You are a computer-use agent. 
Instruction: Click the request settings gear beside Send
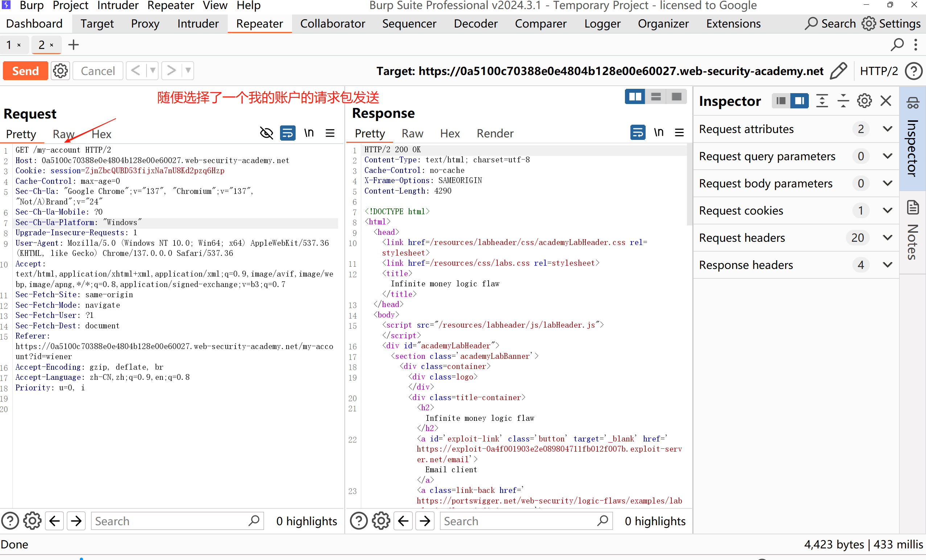(x=60, y=71)
